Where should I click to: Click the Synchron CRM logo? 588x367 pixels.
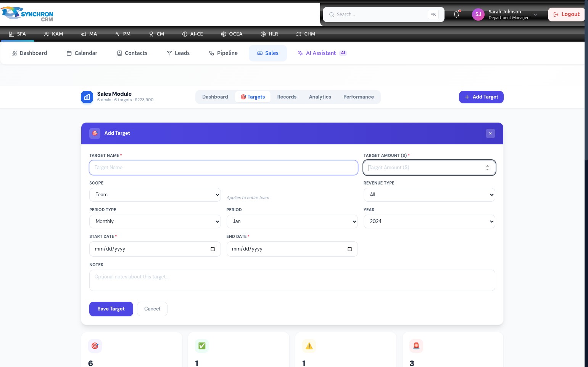tap(27, 14)
